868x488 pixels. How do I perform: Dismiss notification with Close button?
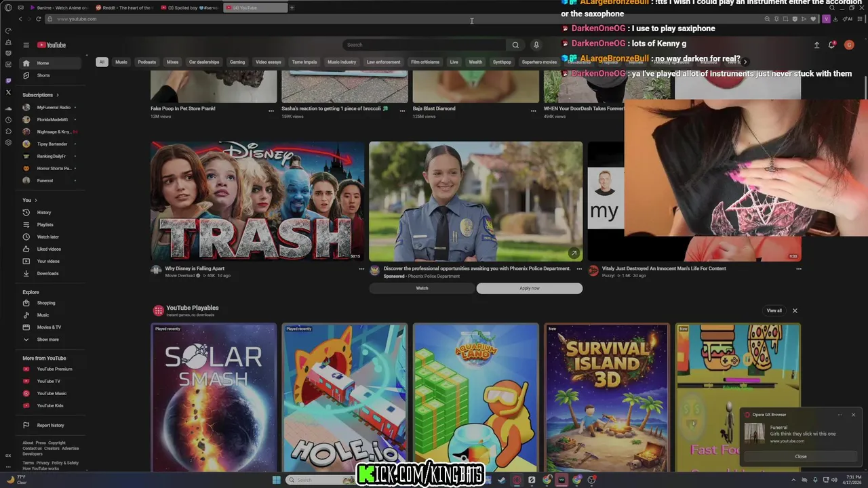(801, 456)
